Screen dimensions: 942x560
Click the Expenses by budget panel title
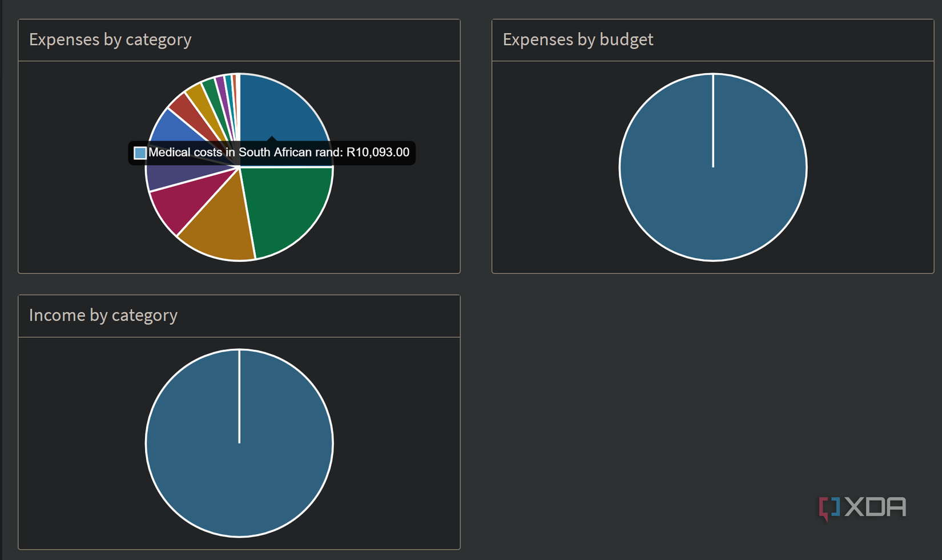point(578,39)
